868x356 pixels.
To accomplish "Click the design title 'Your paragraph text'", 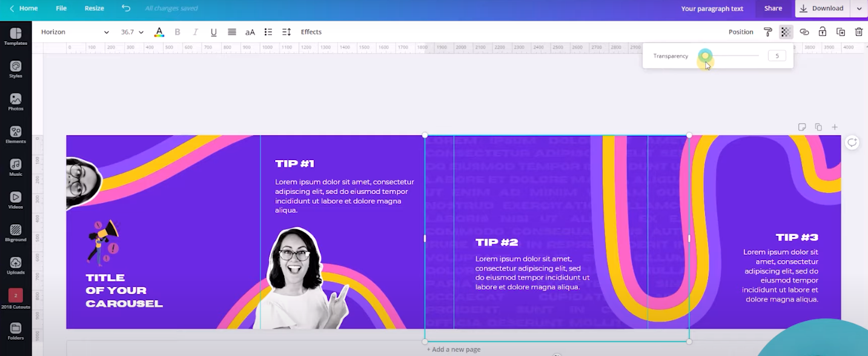I will [712, 8].
